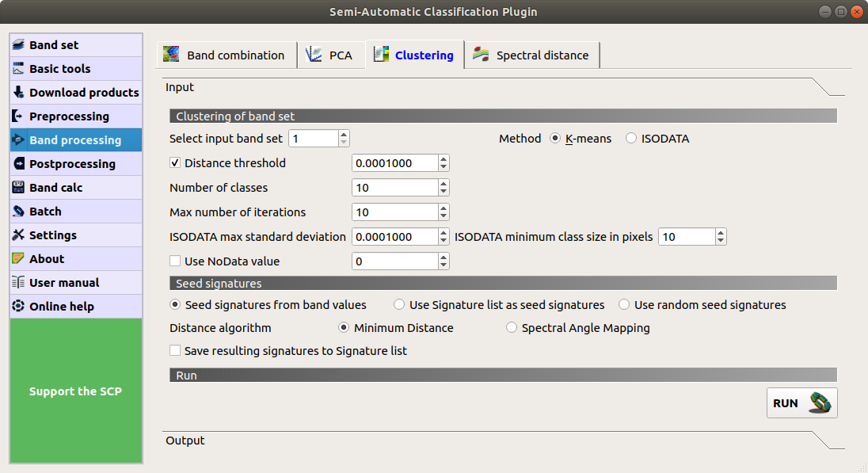This screenshot has height=473, width=868.
Task: Open the Online help lifebuoy icon
Action: coord(19,307)
